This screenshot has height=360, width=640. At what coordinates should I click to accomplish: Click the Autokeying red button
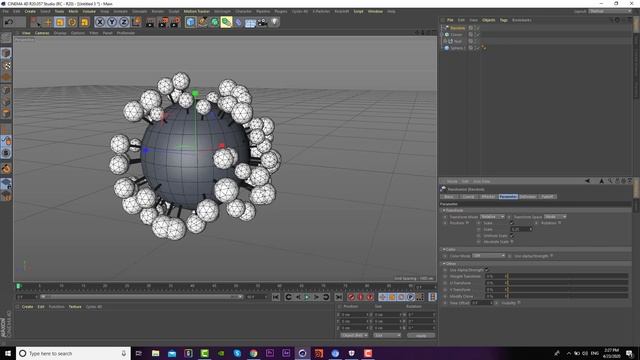[x=360, y=297]
